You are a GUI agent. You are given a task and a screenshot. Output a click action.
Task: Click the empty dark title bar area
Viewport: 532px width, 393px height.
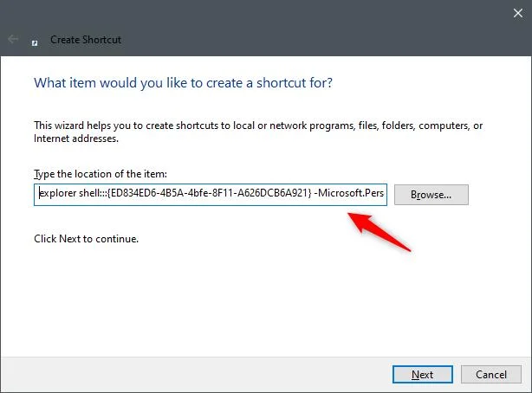click(305, 27)
